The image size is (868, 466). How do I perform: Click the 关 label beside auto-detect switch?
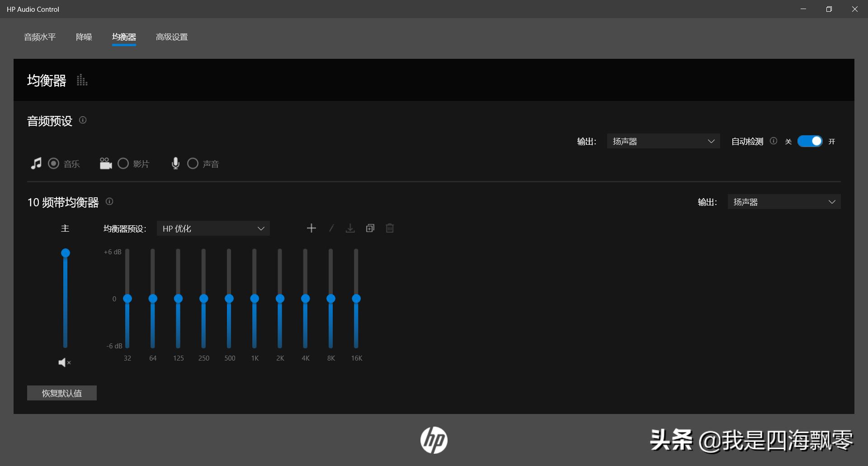click(x=788, y=142)
